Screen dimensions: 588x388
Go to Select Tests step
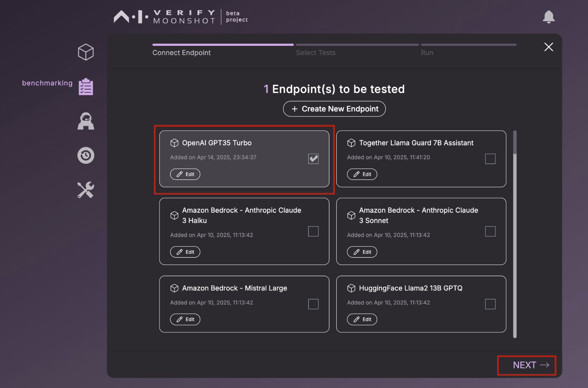[x=316, y=53]
